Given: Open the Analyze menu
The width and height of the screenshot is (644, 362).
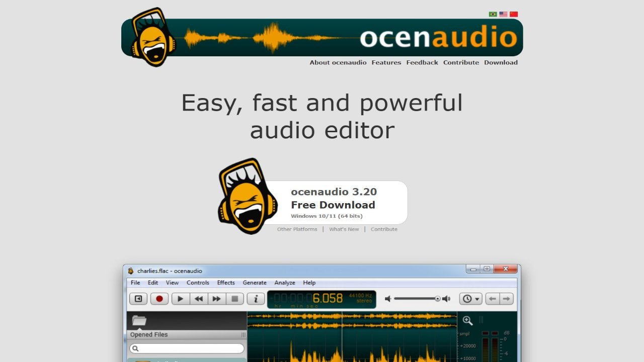Looking at the screenshot, I should tap(285, 283).
